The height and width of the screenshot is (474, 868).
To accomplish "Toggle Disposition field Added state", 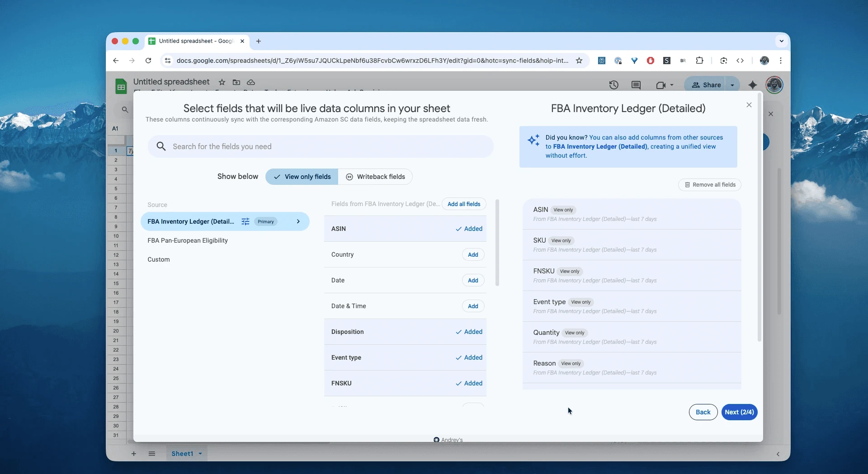I will coord(469,332).
